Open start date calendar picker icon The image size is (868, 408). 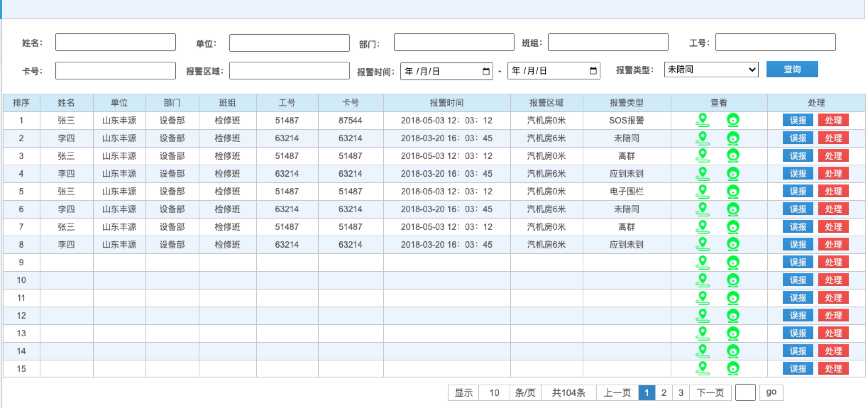(x=486, y=71)
